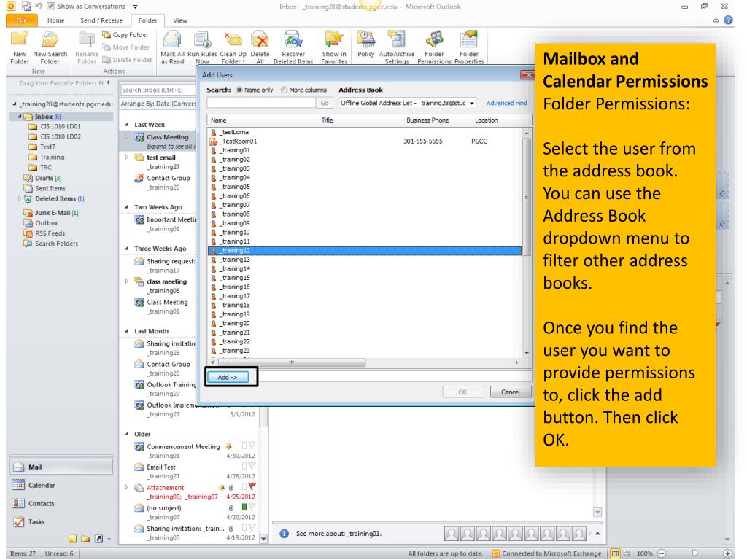Screen dimensions: 747x560
Task: Collapse the Inbox folder tree
Action: [x=12, y=117]
